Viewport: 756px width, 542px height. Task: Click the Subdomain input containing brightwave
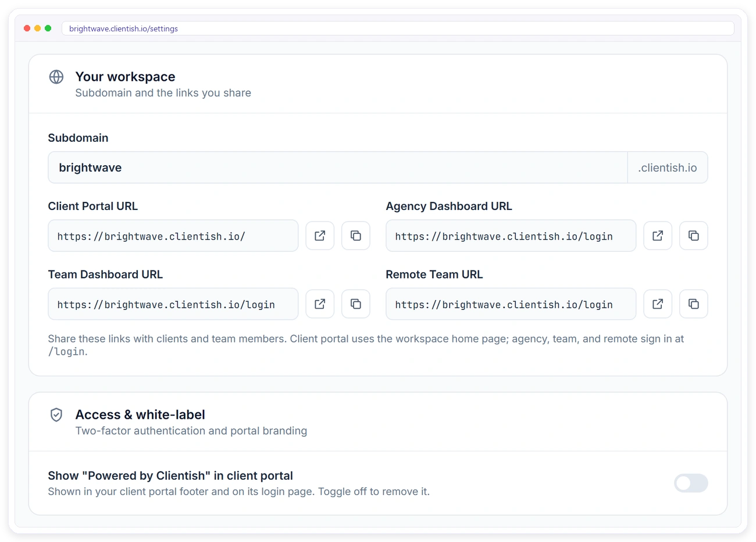(x=338, y=167)
